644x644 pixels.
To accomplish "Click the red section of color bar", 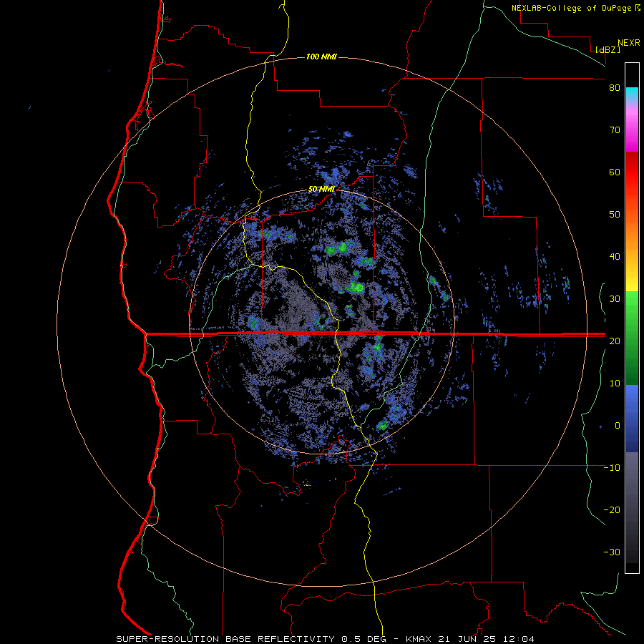I will click(632, 172).
